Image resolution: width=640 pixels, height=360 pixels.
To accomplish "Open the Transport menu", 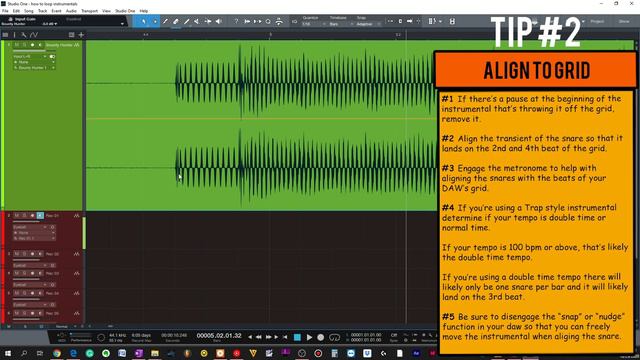I will click(89, 11).
